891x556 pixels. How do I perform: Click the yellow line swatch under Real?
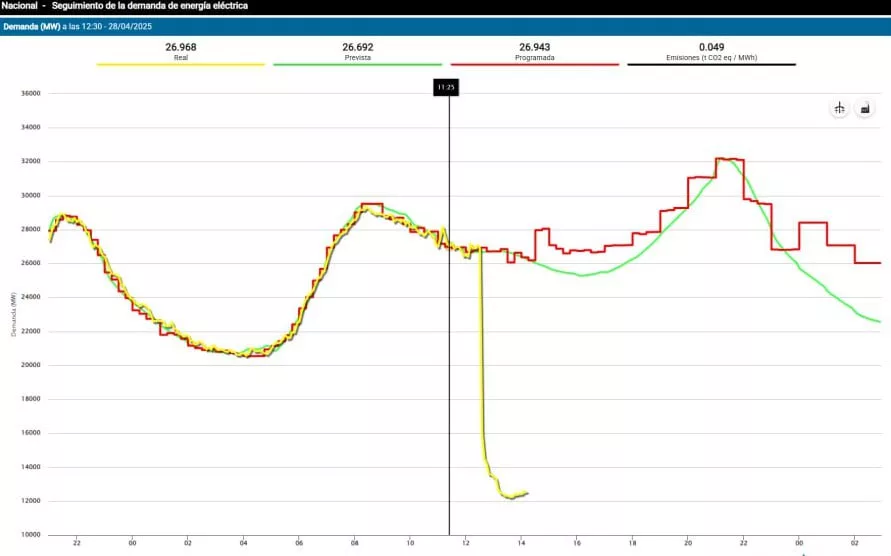tap(180, 65)
